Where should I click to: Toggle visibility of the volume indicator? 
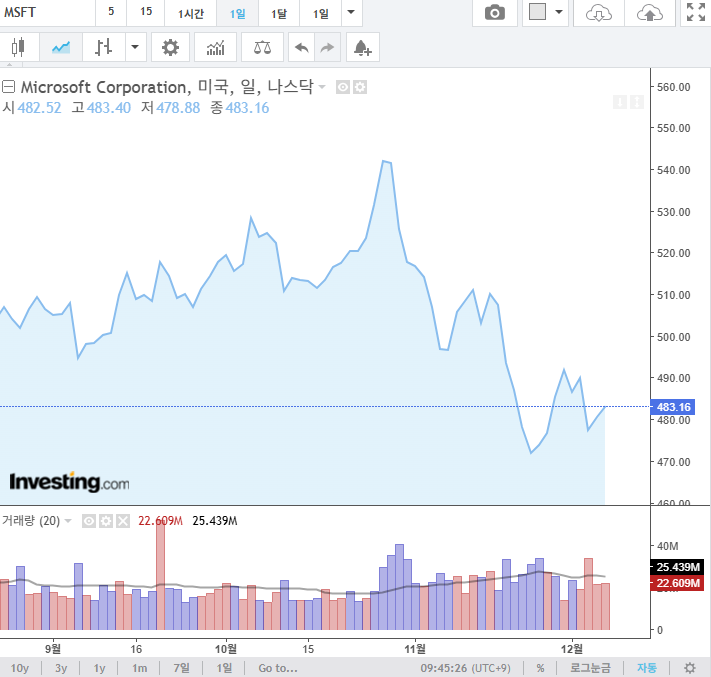coord(88,521)
